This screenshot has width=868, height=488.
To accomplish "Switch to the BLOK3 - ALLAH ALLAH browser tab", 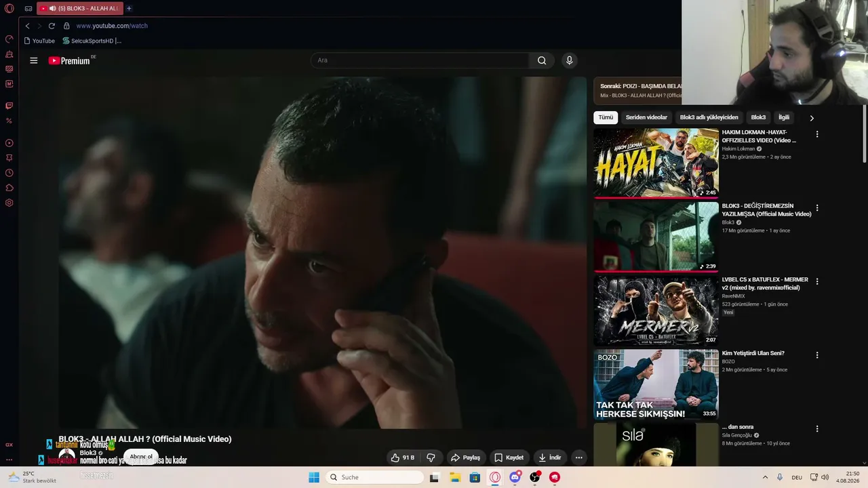I will click(79, 9).
